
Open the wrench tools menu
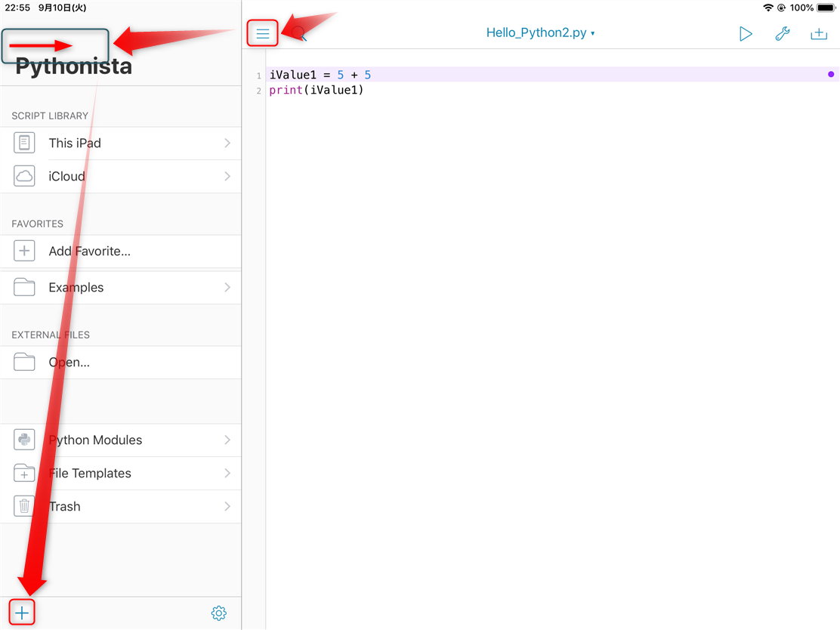coord(783,34)
